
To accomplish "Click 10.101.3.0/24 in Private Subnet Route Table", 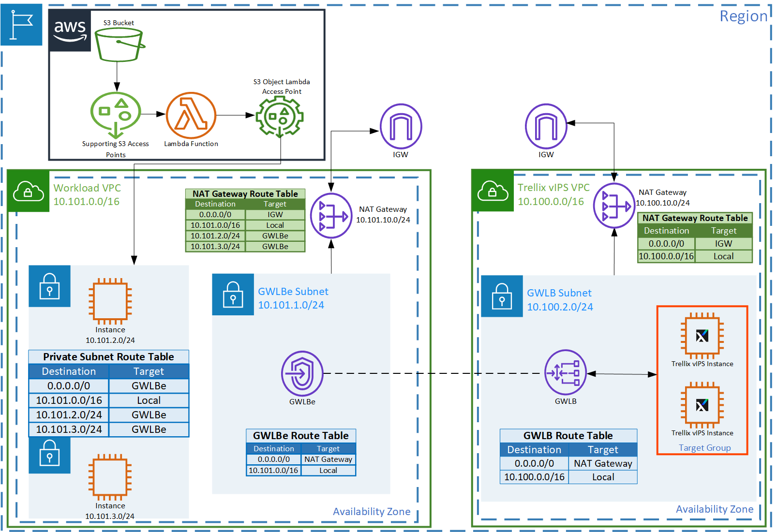I will 69,429.
